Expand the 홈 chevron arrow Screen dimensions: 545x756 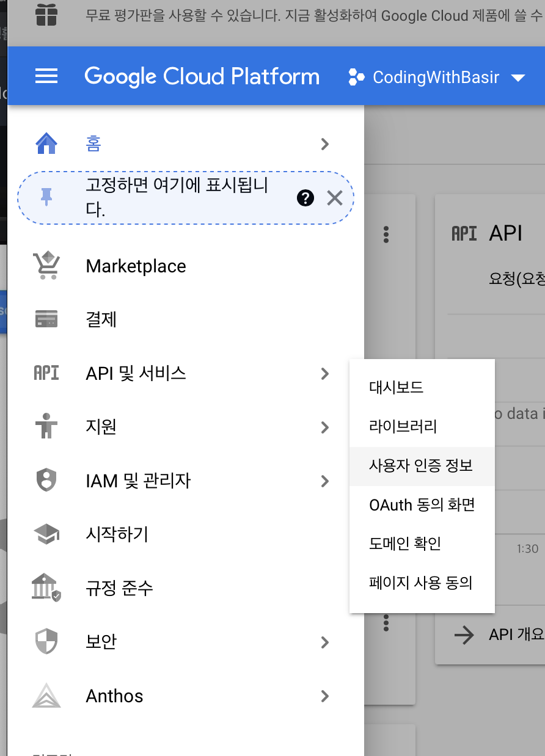click(325, 144)
